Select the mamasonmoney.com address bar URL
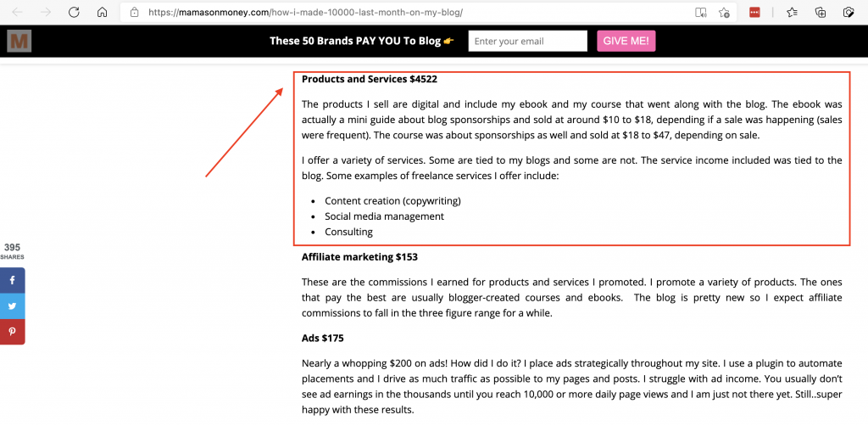This screenshot has width=868, height=426. [305, 12]
